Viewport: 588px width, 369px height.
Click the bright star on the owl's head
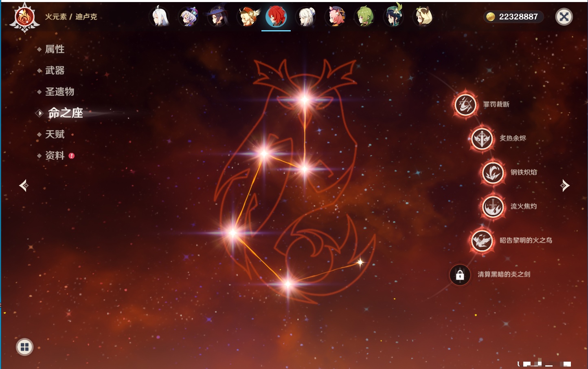coord(305,99)
